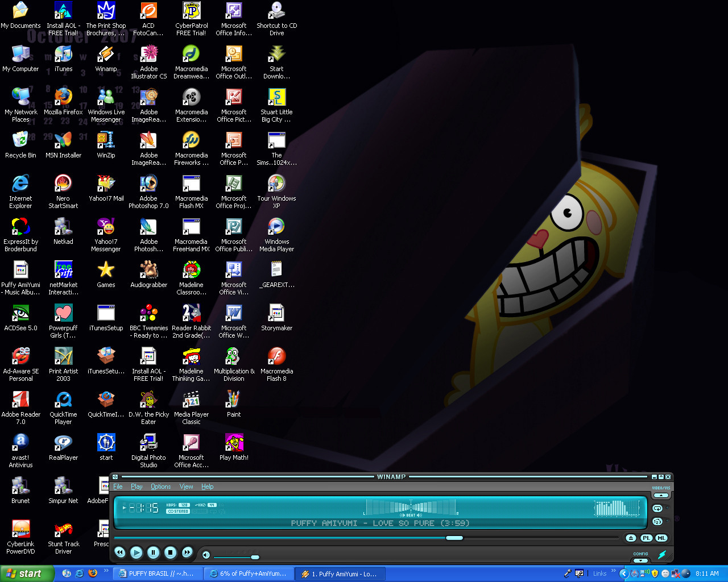The image size is (728, 582).
Task: Click the Macromedia Dreamweaver desktop shortcut
Action: 191,62
